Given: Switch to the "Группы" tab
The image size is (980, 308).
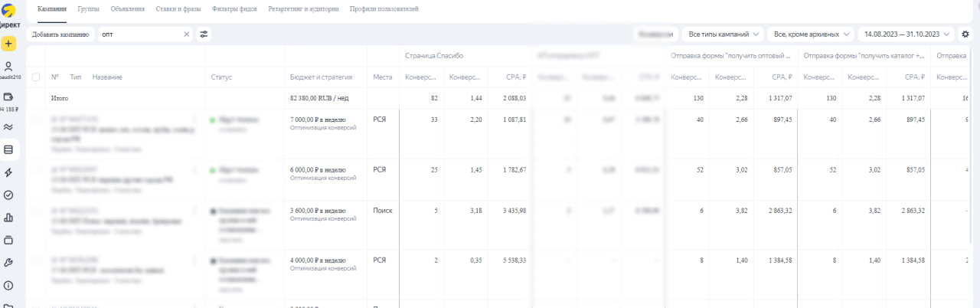Looking at the screenshot, I should pos(88,9).
